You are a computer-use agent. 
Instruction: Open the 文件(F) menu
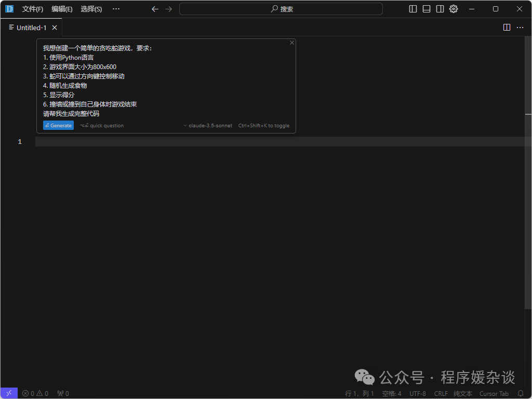pos(33,9)
